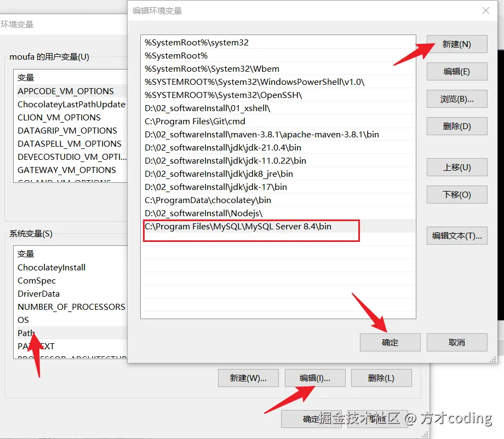Select the System32\OpenSSH\ entry
The image size is (504, 439).
[278, 95]
